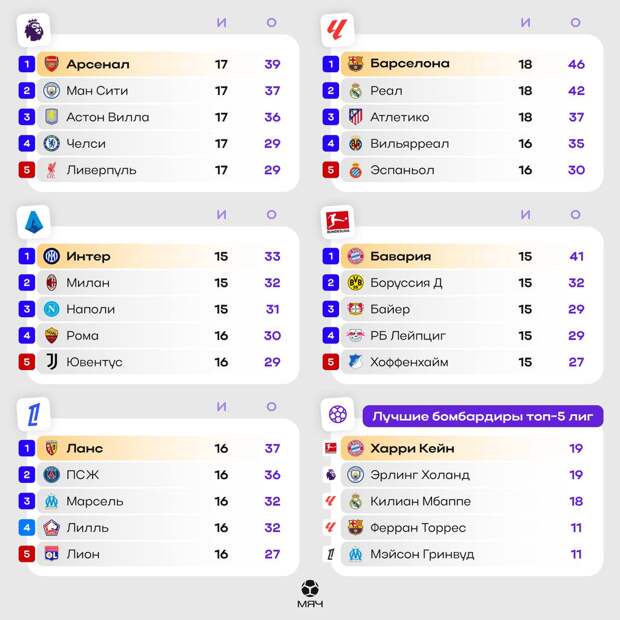Click the Serie A logo icon
The image size is (620, 620).
[34, 222]
